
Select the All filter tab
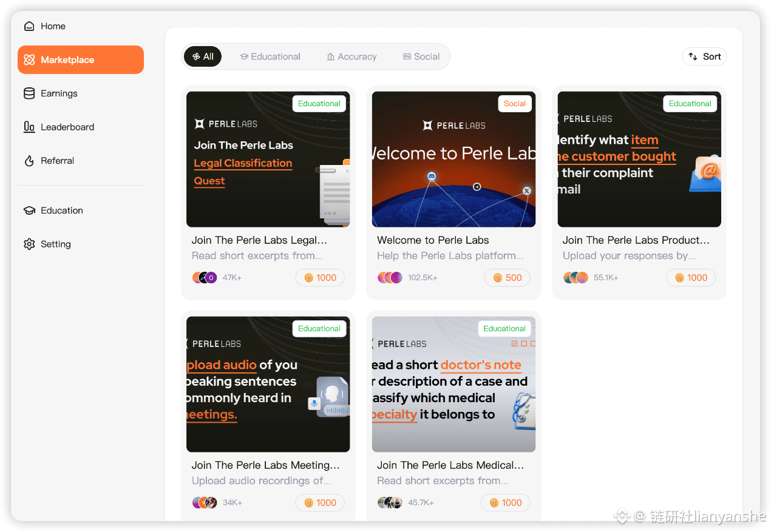pos(203,56)
